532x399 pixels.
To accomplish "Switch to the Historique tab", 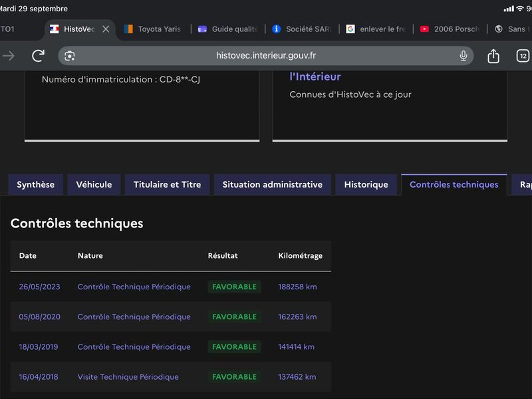I will [x=366, y=185].
